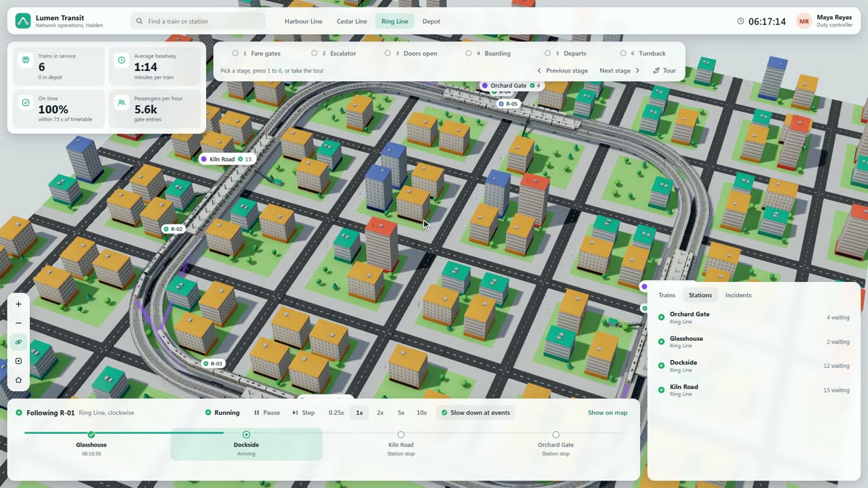Image resolution: width=868 pixels, height=488 pixels.
Task: Zoom in with the plus icon
Action: pyautogui.click(x=18, y=304)
